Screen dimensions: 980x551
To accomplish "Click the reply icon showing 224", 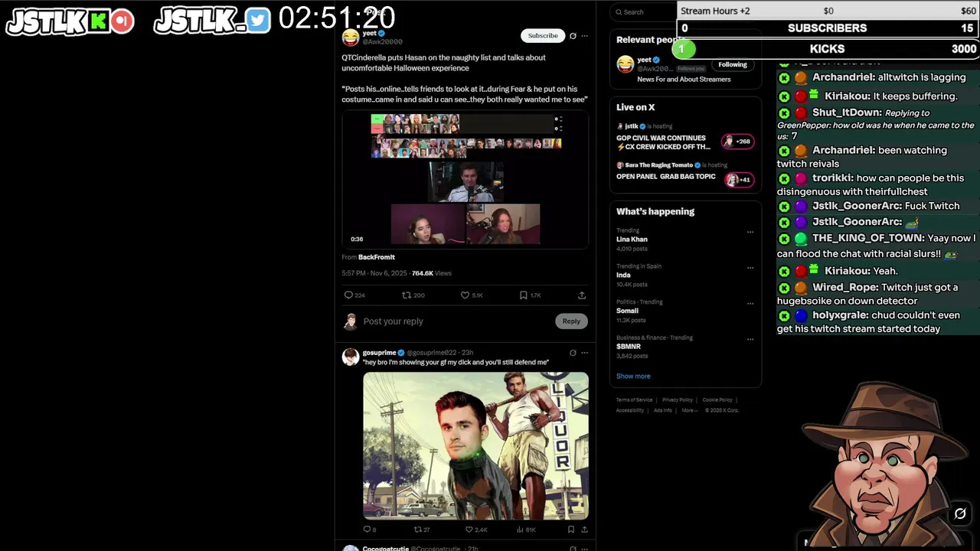I will [x=348, y=295].
